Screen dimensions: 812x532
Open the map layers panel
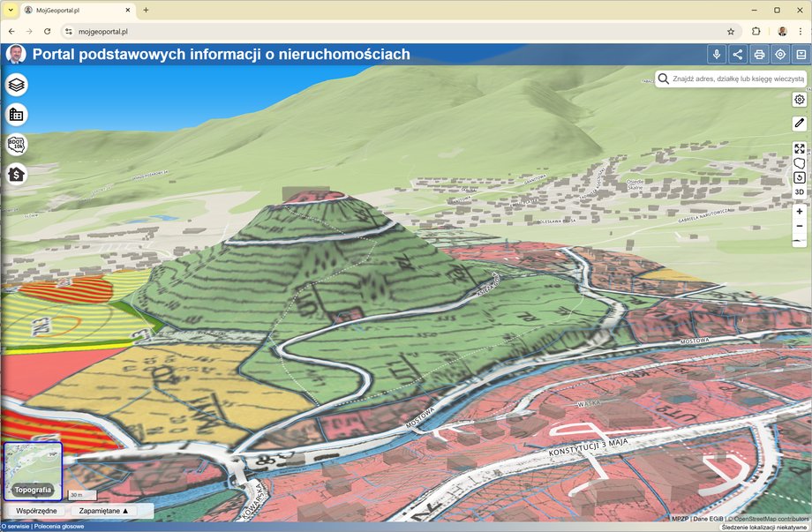(x=17, y=86)
